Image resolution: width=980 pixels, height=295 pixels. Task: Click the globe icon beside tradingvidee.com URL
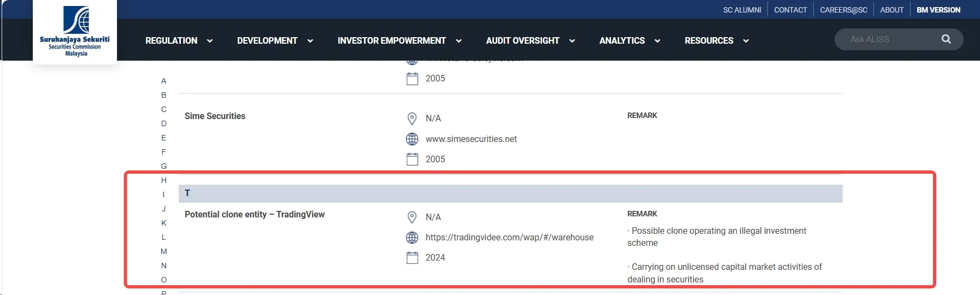click(x=412, y=238)
